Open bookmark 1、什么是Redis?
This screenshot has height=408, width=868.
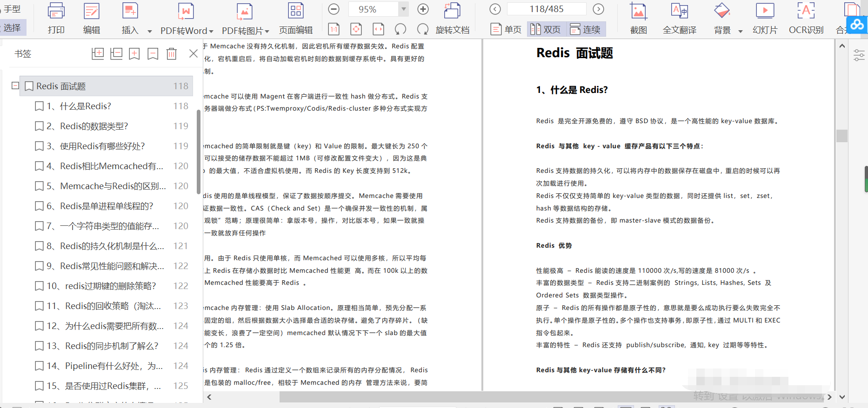tap(112, 106)
